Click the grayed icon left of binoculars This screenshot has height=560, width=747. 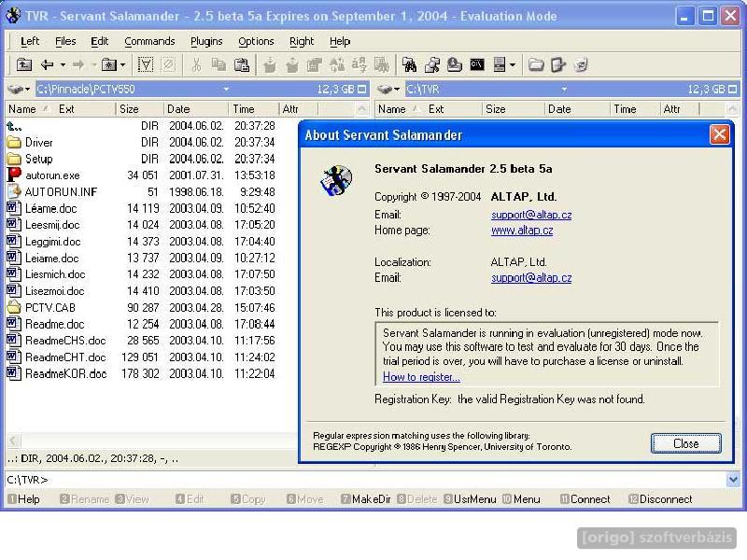point(382,64)
